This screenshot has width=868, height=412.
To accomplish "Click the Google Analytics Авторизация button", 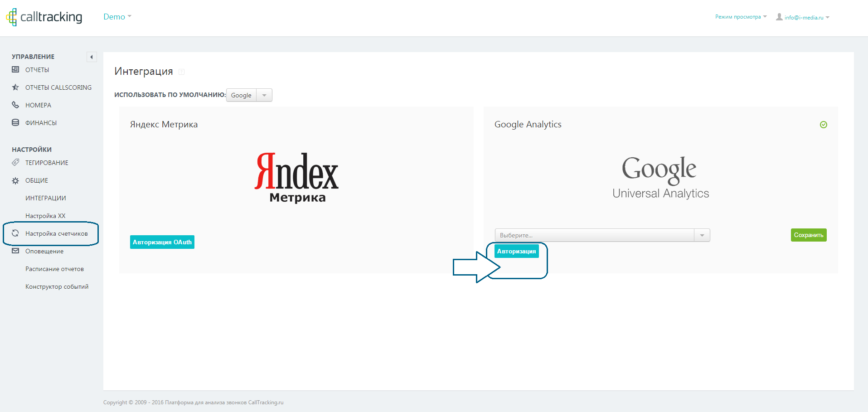I will [517, 251].
